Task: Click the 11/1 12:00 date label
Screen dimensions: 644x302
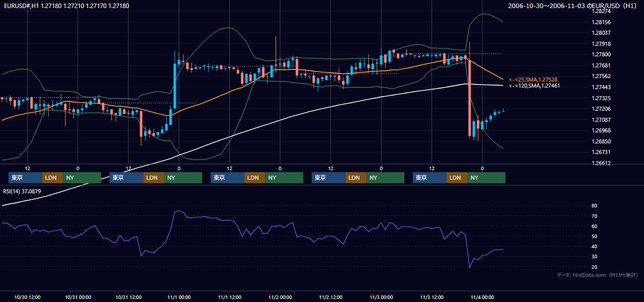Action: [x=229, y=297]
